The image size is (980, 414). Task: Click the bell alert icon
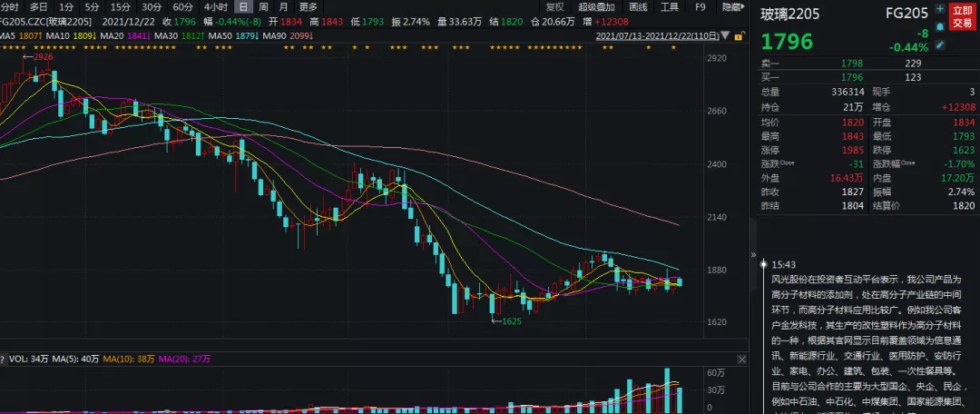940,28
